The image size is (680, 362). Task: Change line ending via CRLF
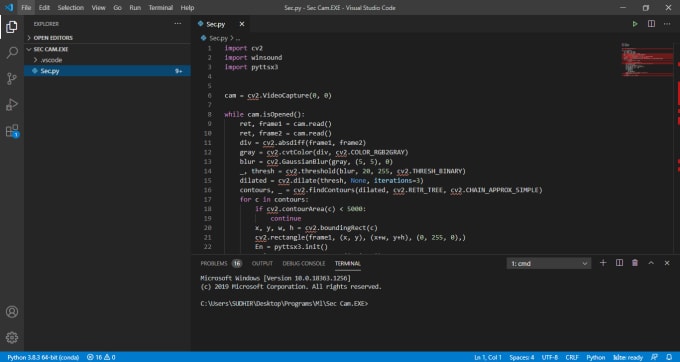[572, 357]
